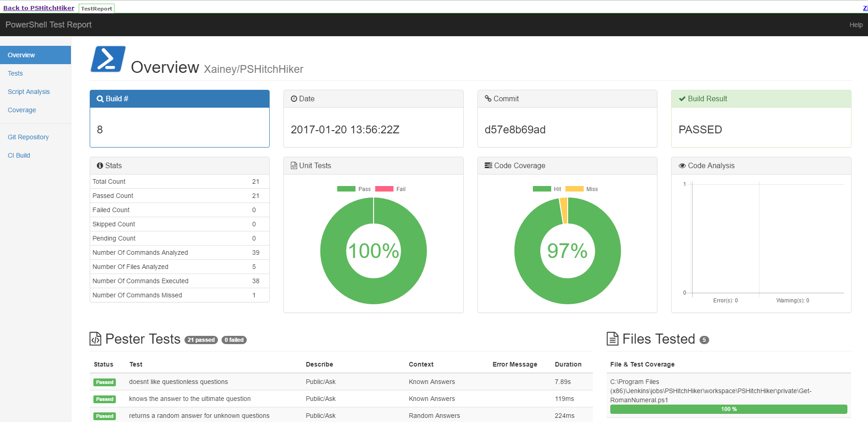Click the clock icon beside Date
Screen dimensions: 868x422
point(294,99)
